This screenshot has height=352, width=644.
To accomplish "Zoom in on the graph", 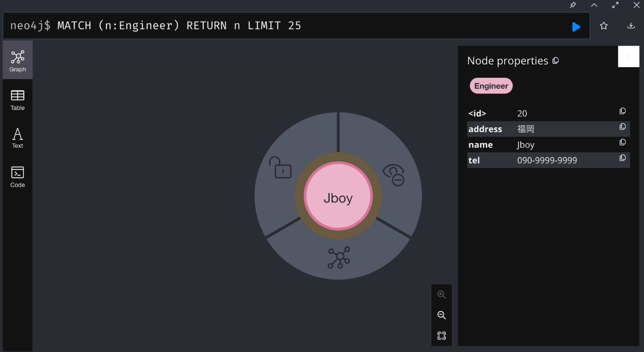I will (x=442, y=294).
